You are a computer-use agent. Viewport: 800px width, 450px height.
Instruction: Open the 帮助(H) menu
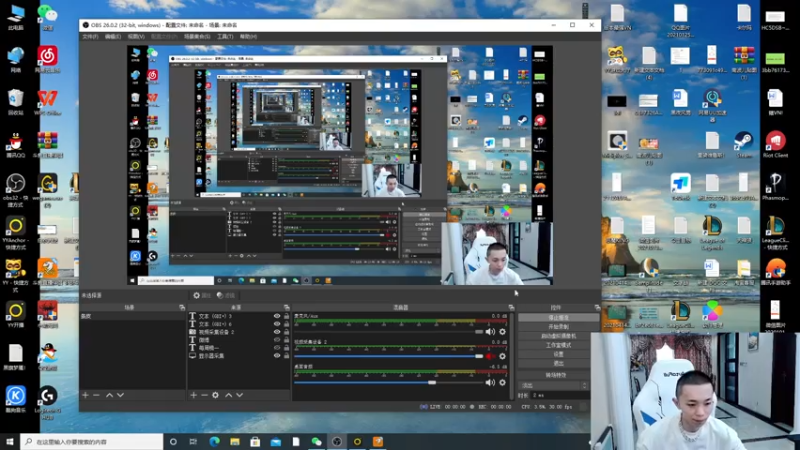248,37
